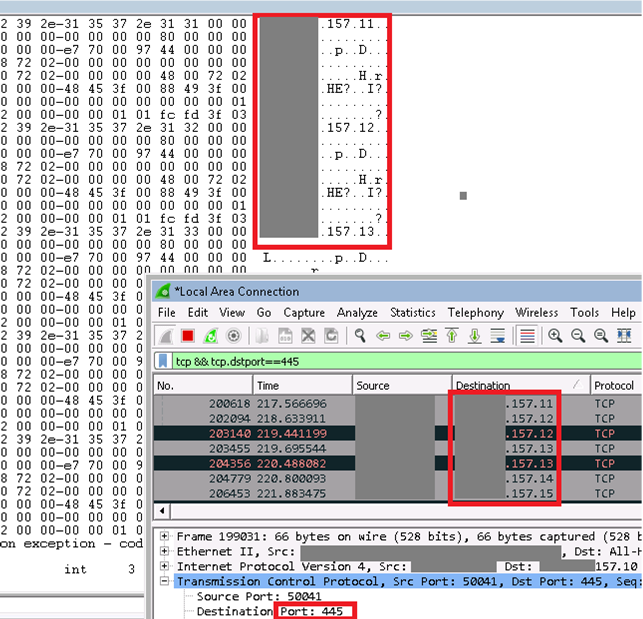
Task: Click the tcp.dstport==445 display filter field
Action: (400, 361)
